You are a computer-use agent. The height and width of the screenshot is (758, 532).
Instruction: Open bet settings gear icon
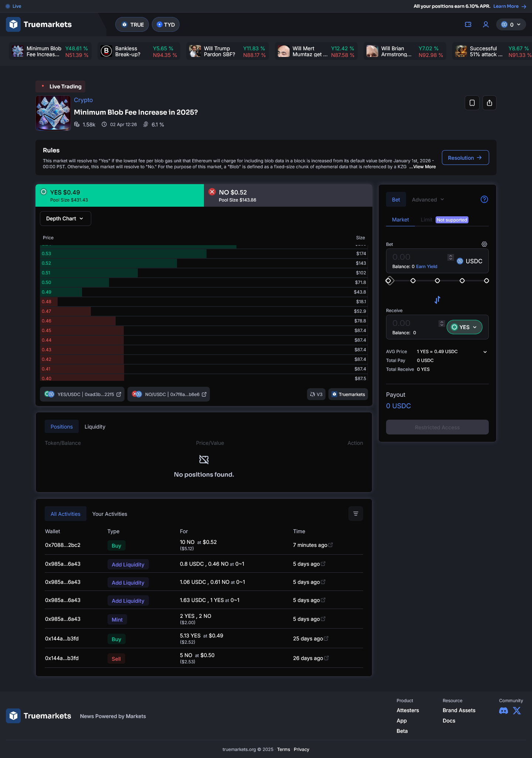pos(484,244)
